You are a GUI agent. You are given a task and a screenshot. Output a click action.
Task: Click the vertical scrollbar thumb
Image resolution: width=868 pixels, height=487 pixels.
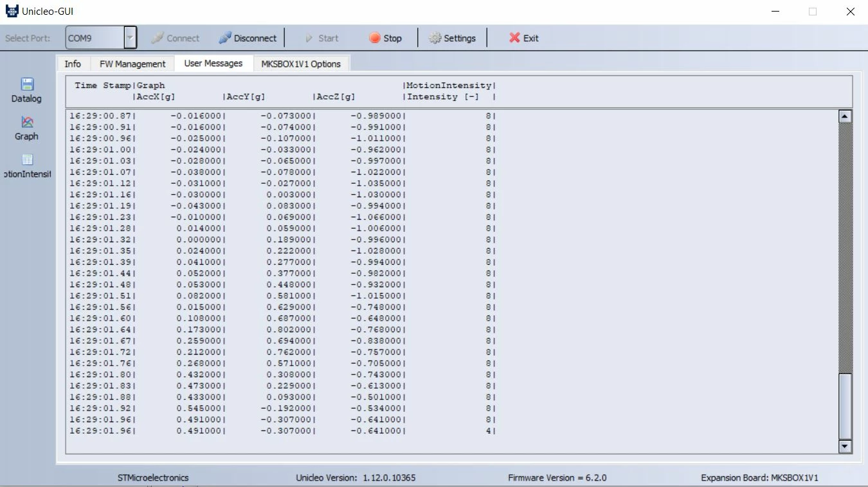pos(845,406)
